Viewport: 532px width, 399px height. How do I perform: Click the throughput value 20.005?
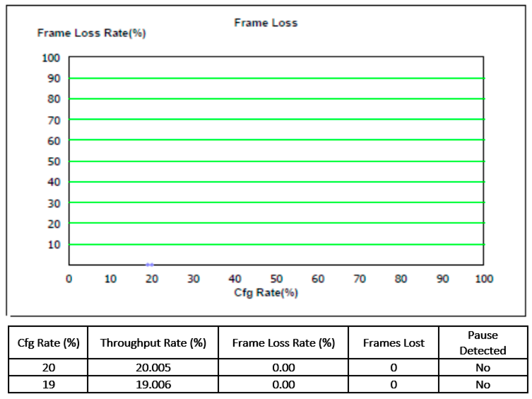[153, 368]
